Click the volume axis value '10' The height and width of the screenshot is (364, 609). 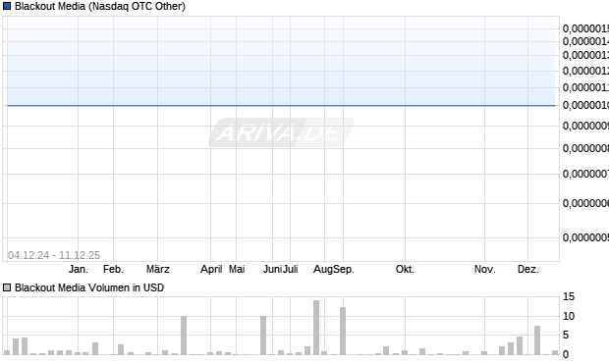pos(569,316)
